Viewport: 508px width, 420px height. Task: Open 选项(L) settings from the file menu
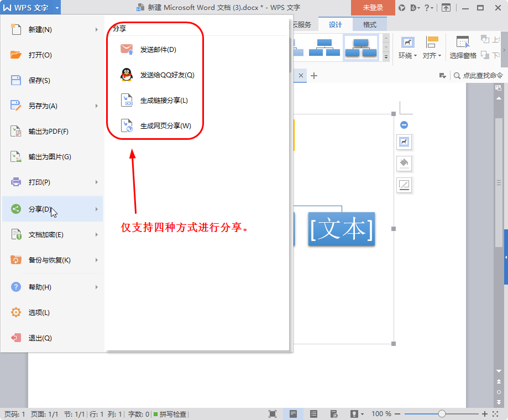pos(53,312)
